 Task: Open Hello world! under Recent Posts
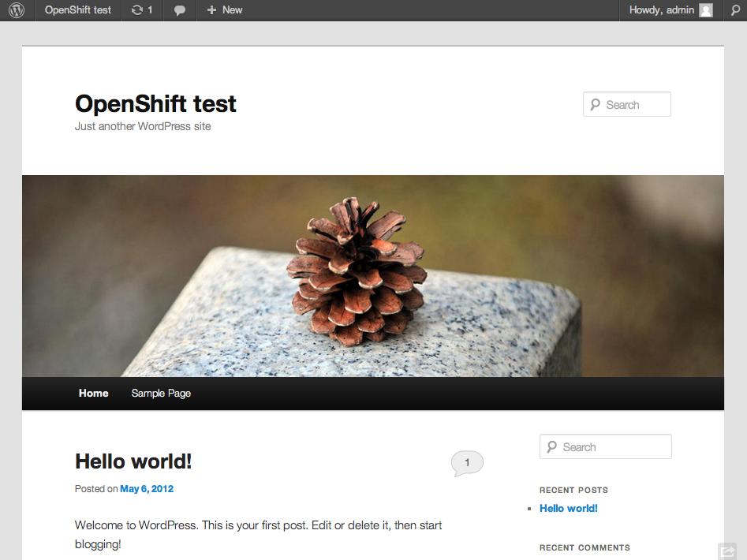(569, 509)
